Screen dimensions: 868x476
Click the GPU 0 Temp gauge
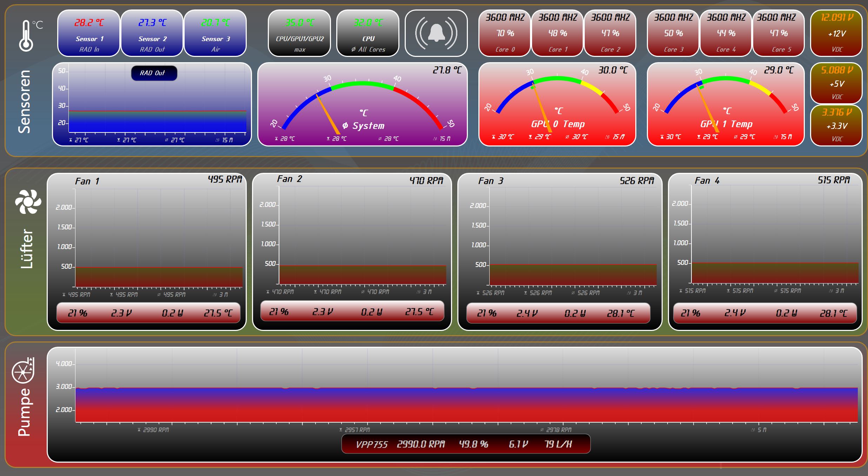click(x=557, y=104)
